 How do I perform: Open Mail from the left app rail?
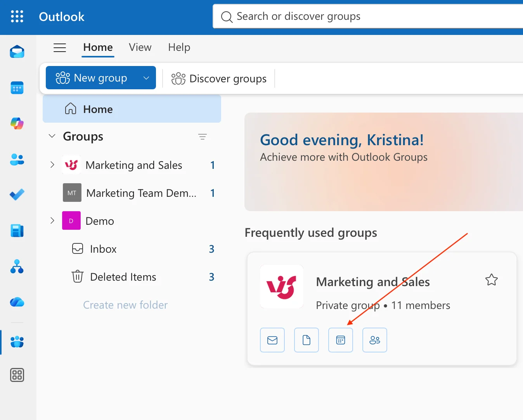(x=17, y=52)
